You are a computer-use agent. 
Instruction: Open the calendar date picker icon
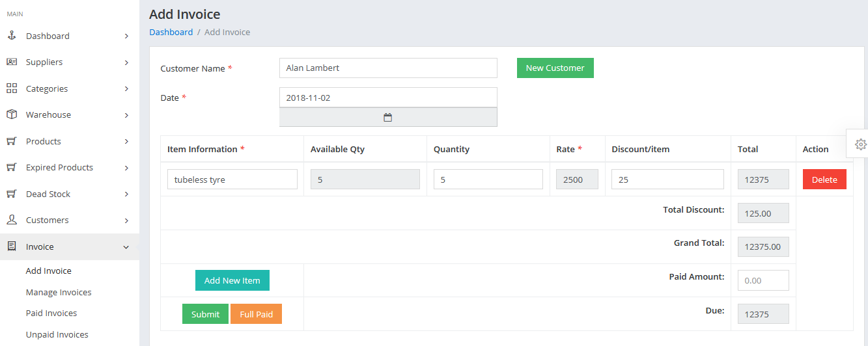(x=387, y=118)
